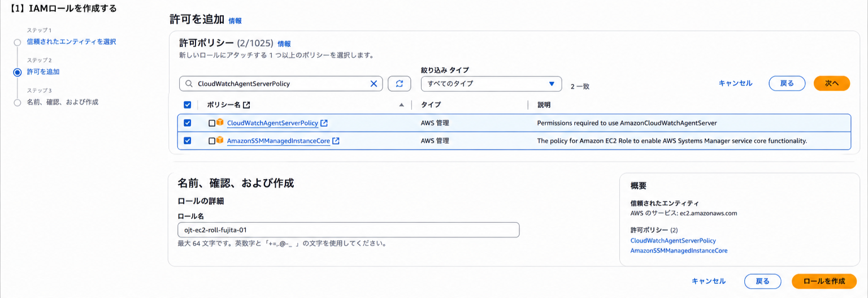The height and width of the screenshot is (298, 868).
Task: Click the magnifier icon in policy search
Action: pos(188,84)
